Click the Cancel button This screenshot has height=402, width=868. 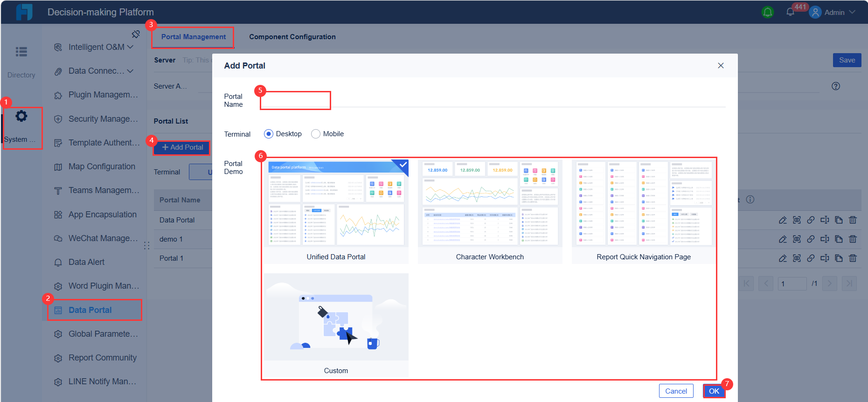coord(676,391)
